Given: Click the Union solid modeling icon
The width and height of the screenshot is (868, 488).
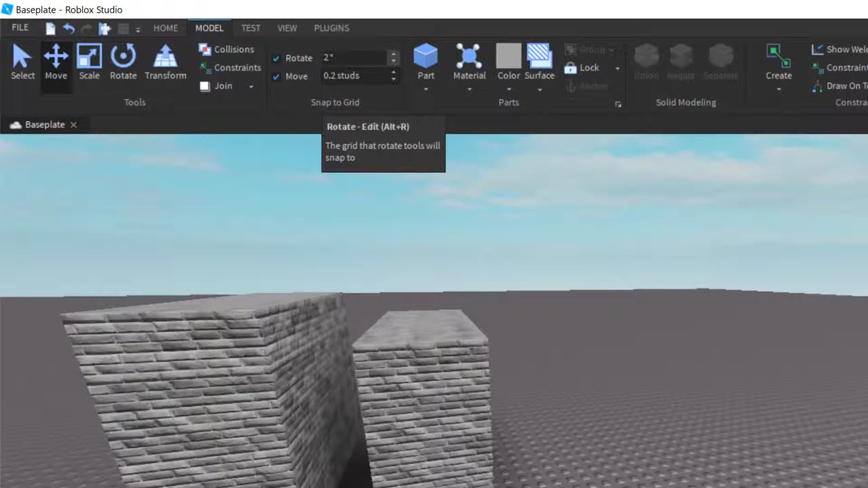Looking at the screenshot, I should click(646, 56).
